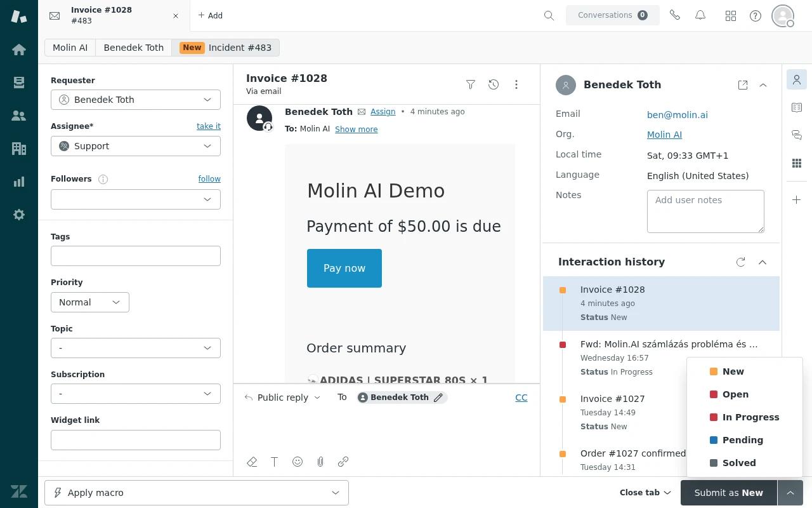Switch reply type via Public reply dropdown

(x=282, y=398)
